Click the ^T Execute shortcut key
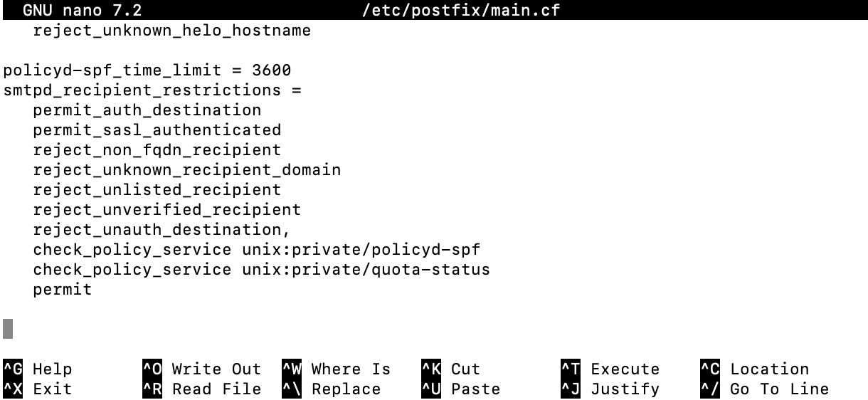868x400 pixels. (570, 369)
